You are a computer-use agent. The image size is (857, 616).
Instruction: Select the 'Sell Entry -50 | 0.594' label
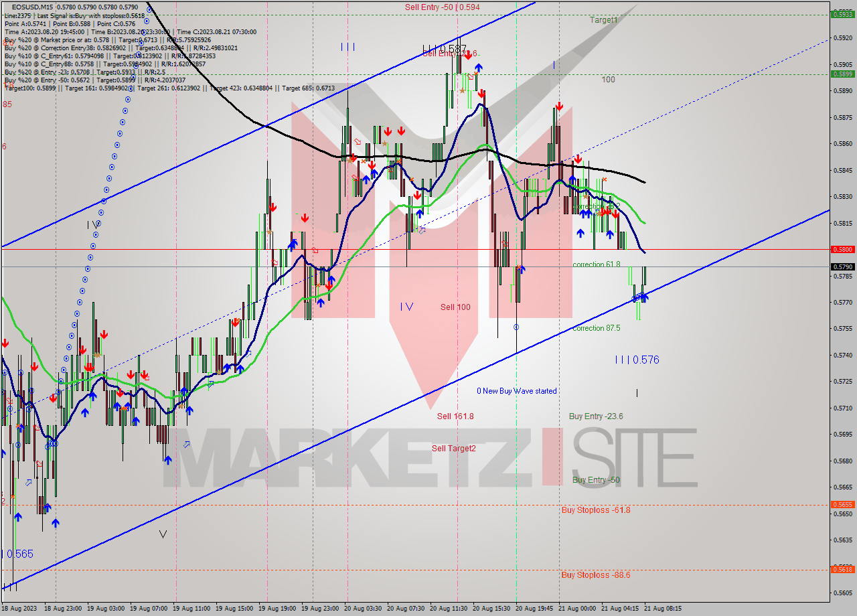click(442, 7)
